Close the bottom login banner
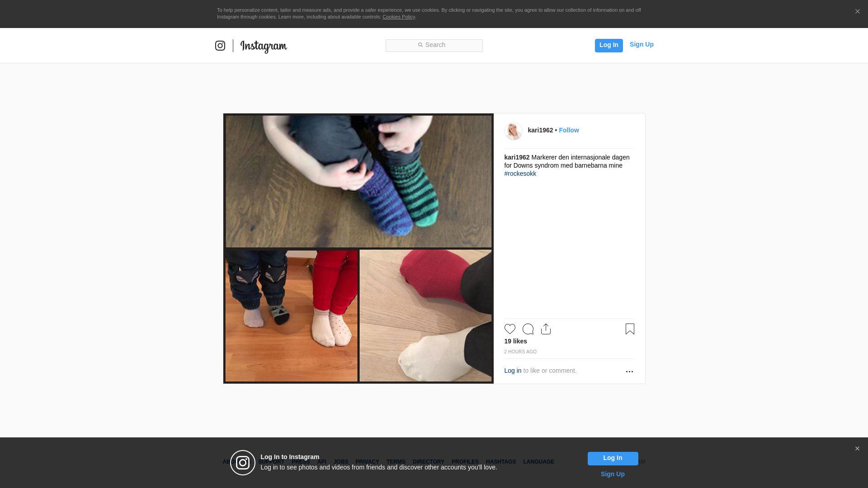 [857, 449]
